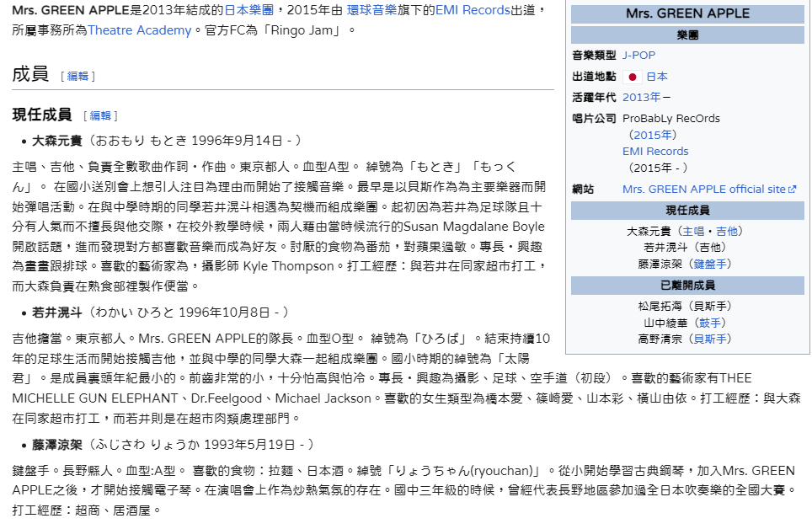Click the 網站 label in the infobox

(x=583, y=190)
